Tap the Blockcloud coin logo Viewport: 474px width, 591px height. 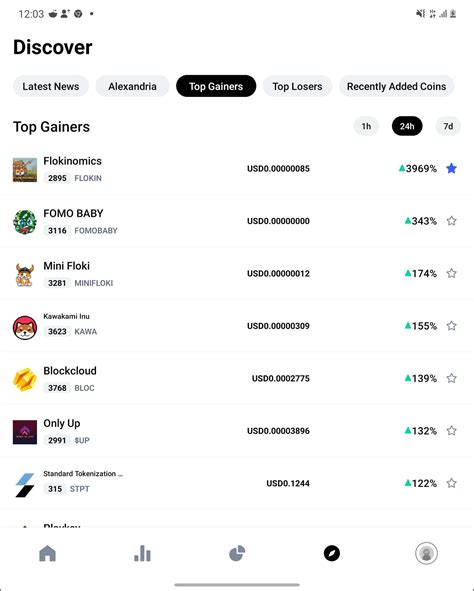point(25,380)
